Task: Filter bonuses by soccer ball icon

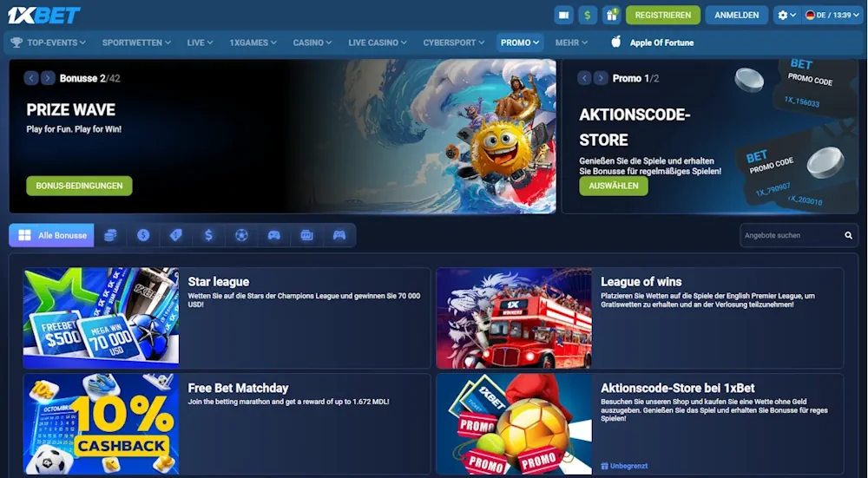Action: tap(241, 235)
